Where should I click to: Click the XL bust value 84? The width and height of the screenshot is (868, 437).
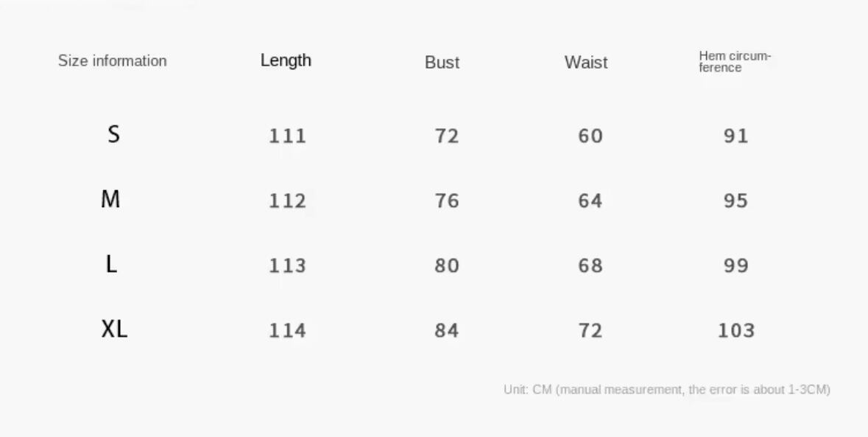pos(447,330)
